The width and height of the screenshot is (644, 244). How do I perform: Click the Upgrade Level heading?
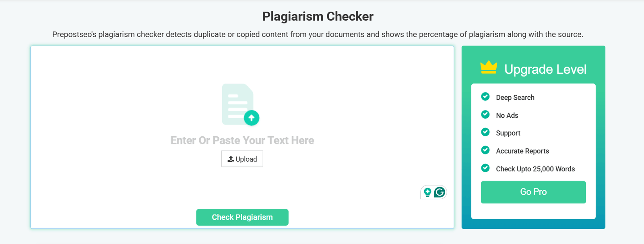[545, 69]
